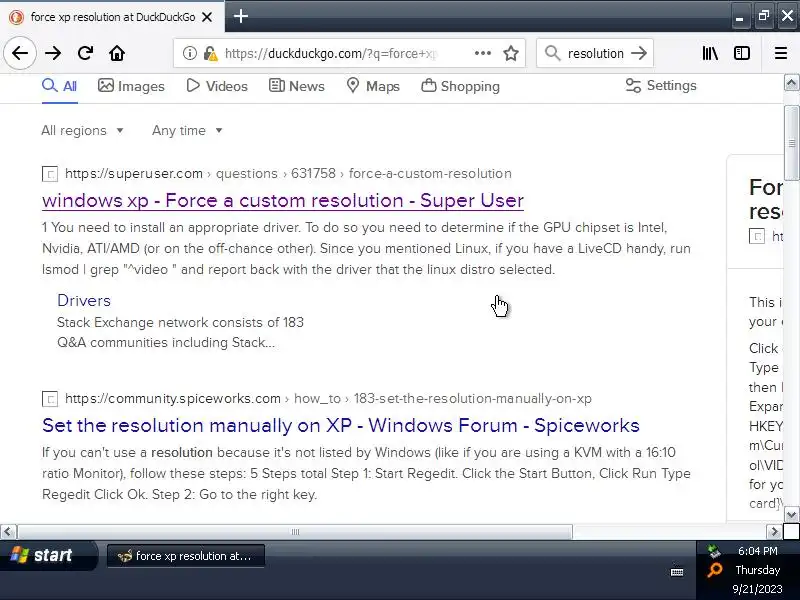The width and height of the screenshot is (800, 600).
Task: Select the 'force xp resolution' taskbar button
Action: (x=186, y=556)
